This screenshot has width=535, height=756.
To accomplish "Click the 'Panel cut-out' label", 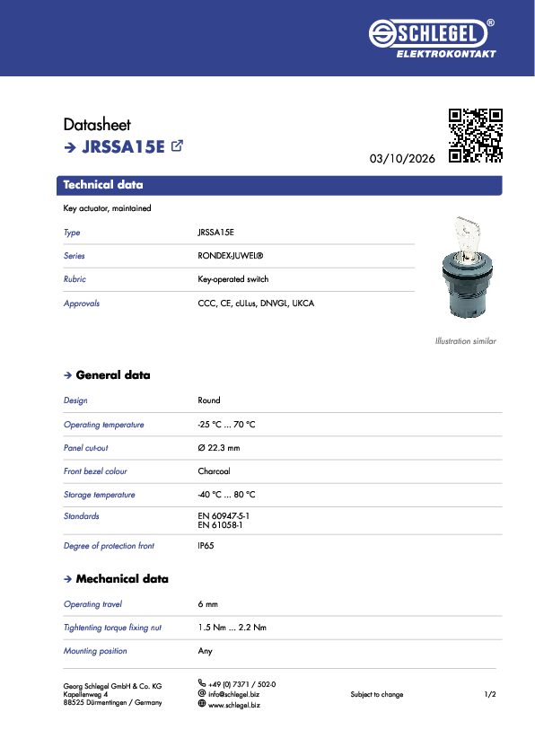I will (x=86, y=448).
